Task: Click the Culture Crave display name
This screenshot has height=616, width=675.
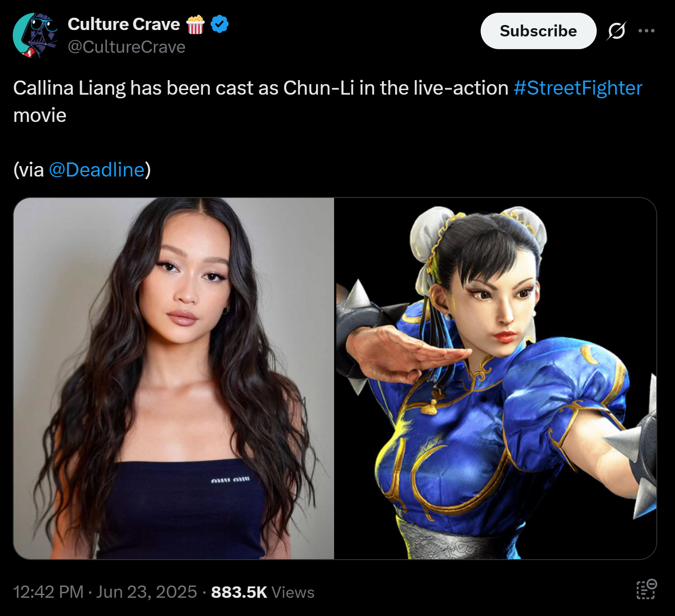Action: click(x=124, y=24)
